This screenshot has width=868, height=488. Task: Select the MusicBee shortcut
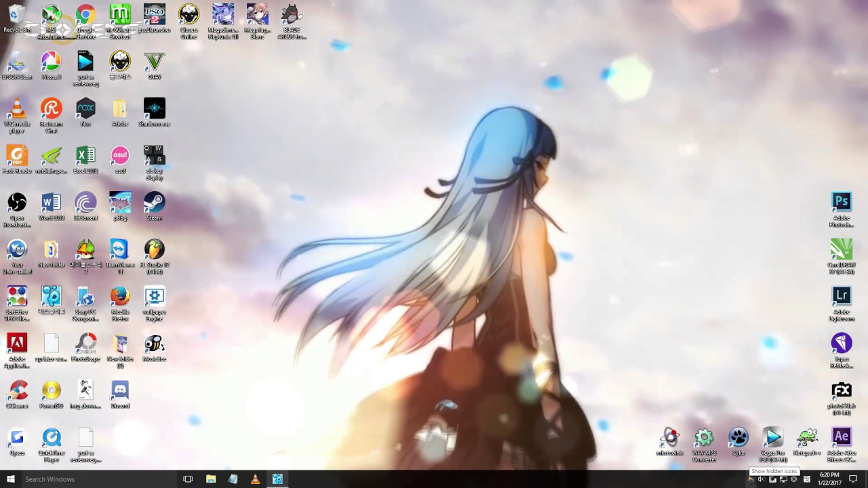(155, 348)
